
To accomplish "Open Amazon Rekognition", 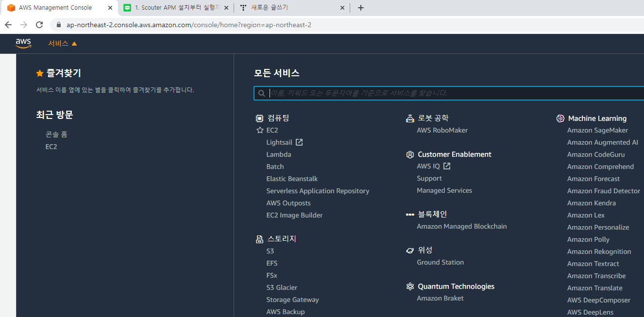I will (599, 251).
